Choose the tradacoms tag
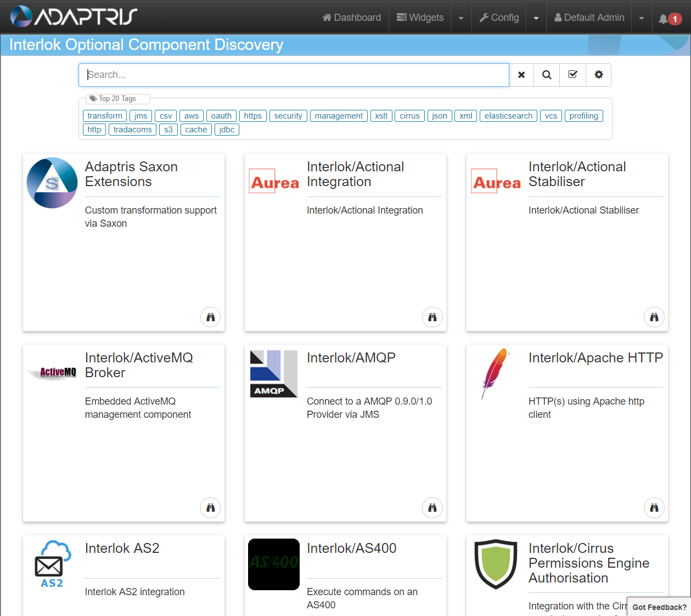This screenshot has height=616, width=691. pyautogui.click(x=133, y=130)
